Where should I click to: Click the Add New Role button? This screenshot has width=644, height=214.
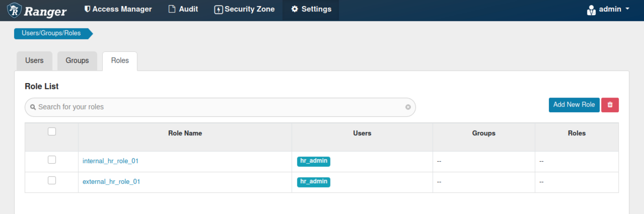[574, 105]
